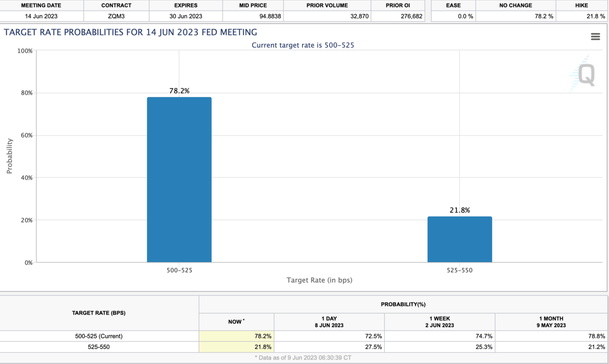Screen dimensions: 609x364
Task: Click the PROBABILITY(%) table header
Action: 403,305
